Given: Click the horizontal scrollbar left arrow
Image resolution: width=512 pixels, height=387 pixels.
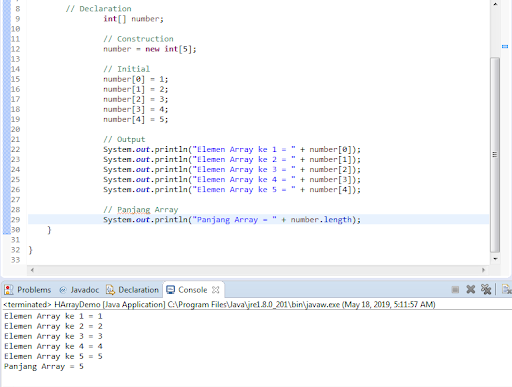Looking at the screenshot, I should pyautogui.click(x=32, y=270).
